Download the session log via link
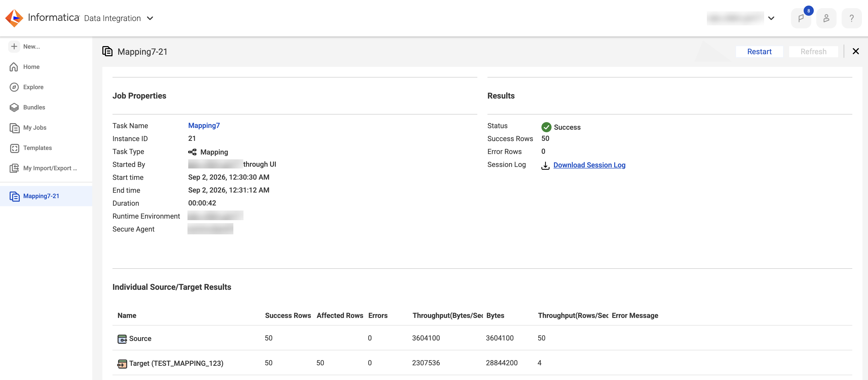The image size is (868, 380). (589, 165)
